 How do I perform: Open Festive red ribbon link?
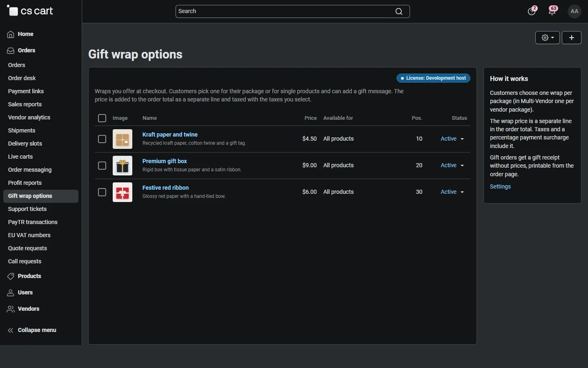(x=165, y=188)
